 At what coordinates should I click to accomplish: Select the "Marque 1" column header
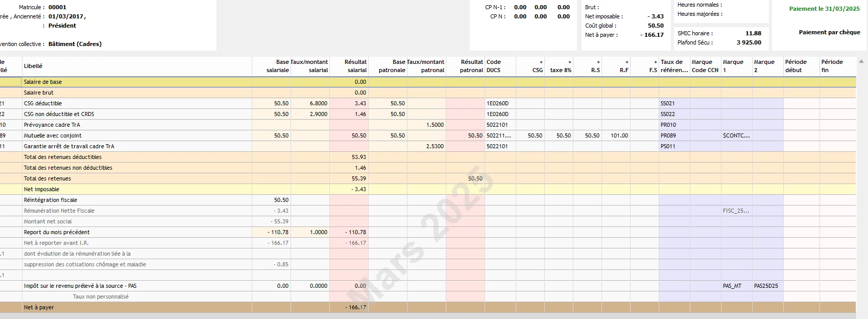click(x=736, y=66)
